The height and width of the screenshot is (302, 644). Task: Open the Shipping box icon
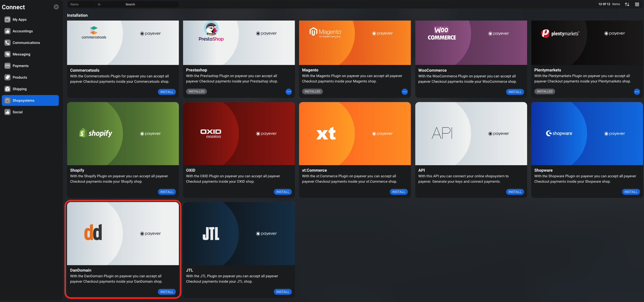(x=7, y=89)
